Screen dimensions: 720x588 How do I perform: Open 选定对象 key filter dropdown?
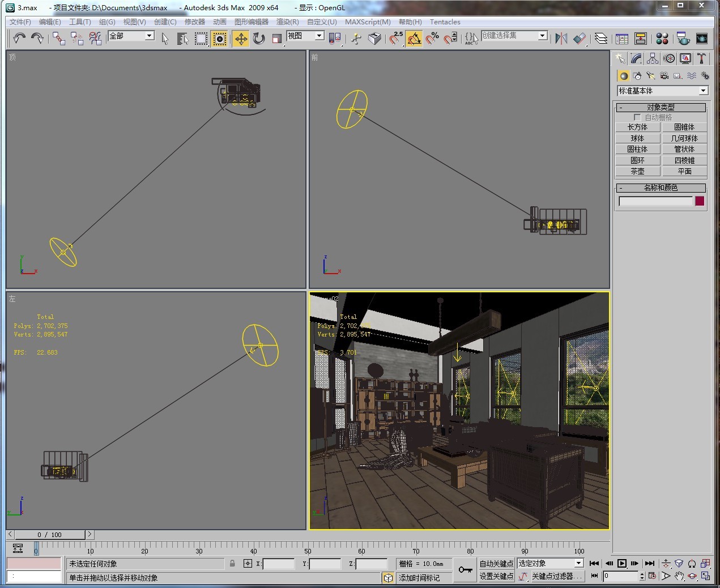pyautogui.click(x=550, y=563)
